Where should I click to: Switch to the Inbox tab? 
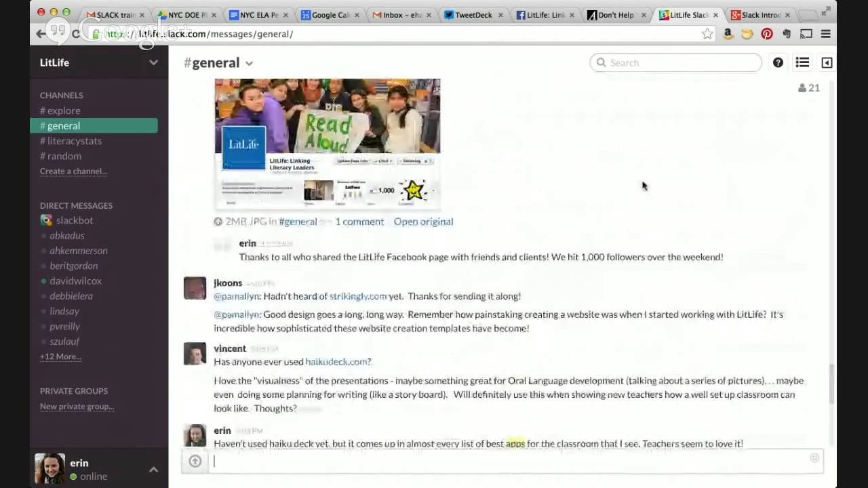coord(402,15)
